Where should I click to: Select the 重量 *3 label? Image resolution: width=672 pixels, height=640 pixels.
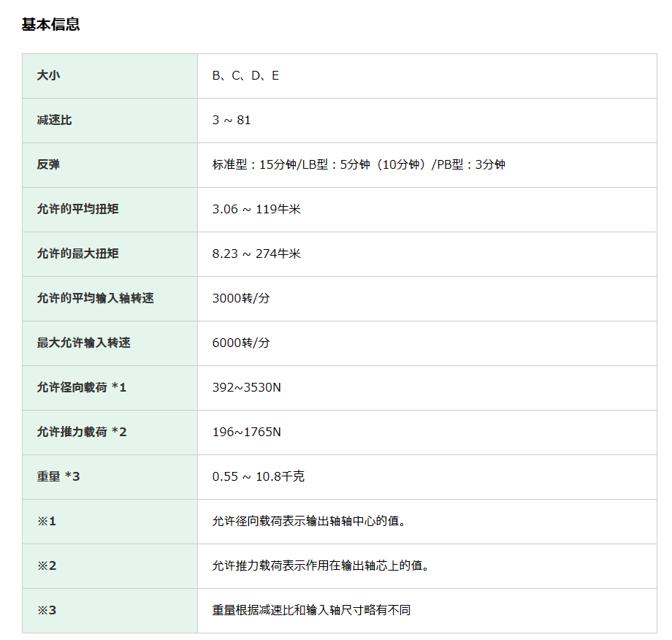click(x=58, y=476)
